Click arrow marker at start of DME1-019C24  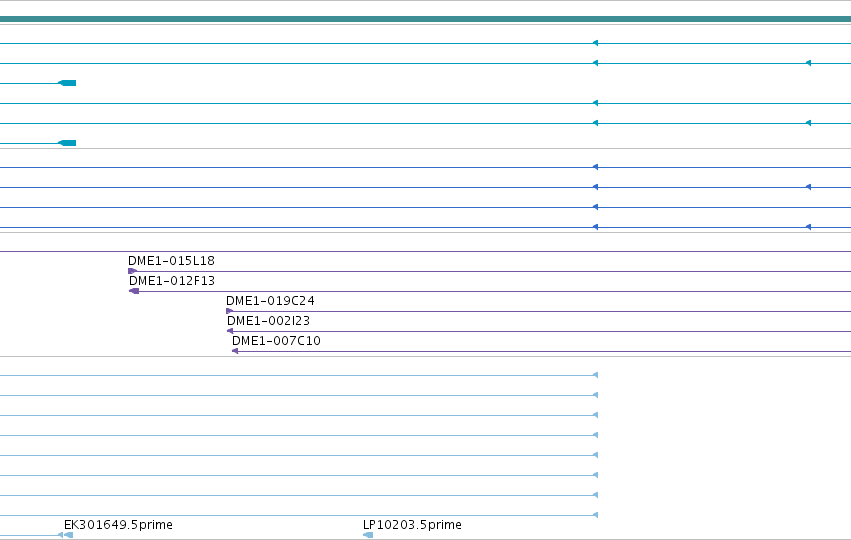[230, 312]
